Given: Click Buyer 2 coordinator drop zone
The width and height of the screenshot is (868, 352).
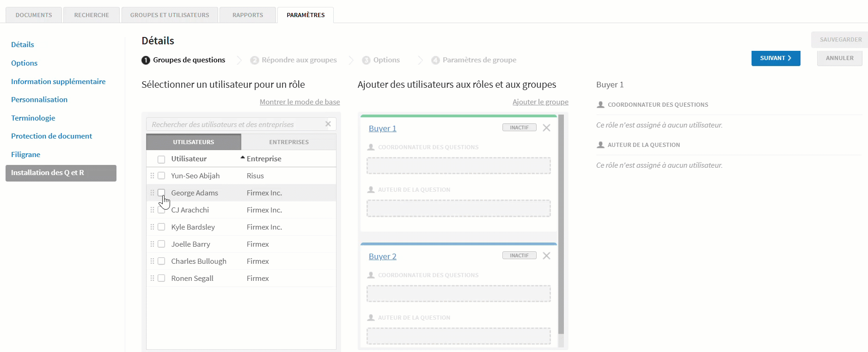Looking at the screenshot, I should pyautogui.click(x=458, y=294).
